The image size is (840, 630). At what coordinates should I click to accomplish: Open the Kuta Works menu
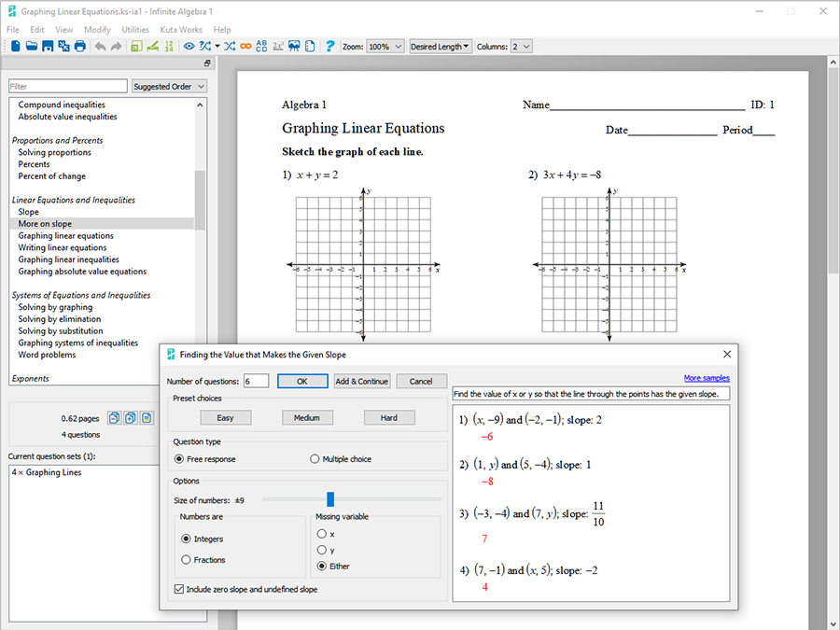[181, 30]
